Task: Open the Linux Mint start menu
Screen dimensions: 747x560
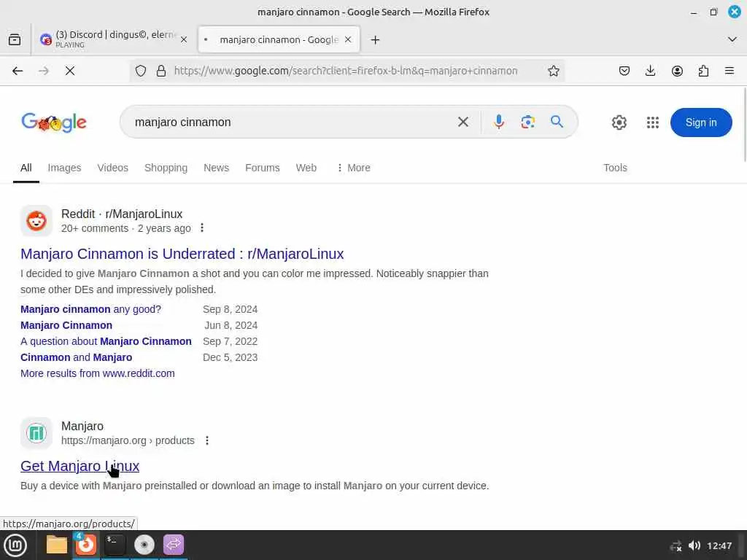Action: [16, 545]
